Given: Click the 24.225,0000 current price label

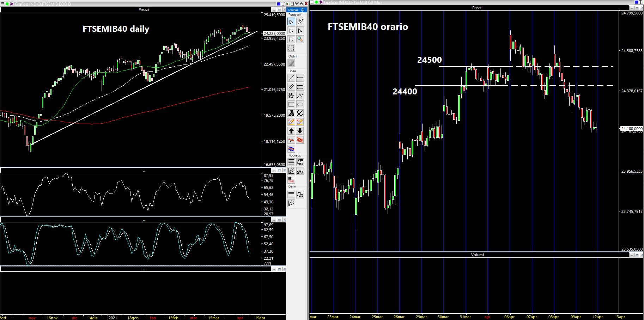Looking at the screenshot, I should (x=274, y=33).
